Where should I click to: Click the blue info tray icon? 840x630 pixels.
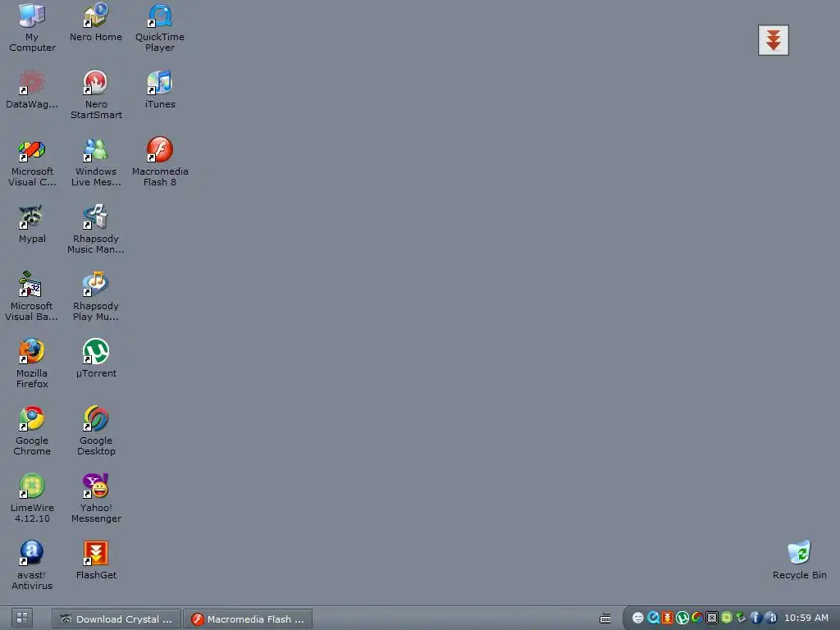pos(756,619)
